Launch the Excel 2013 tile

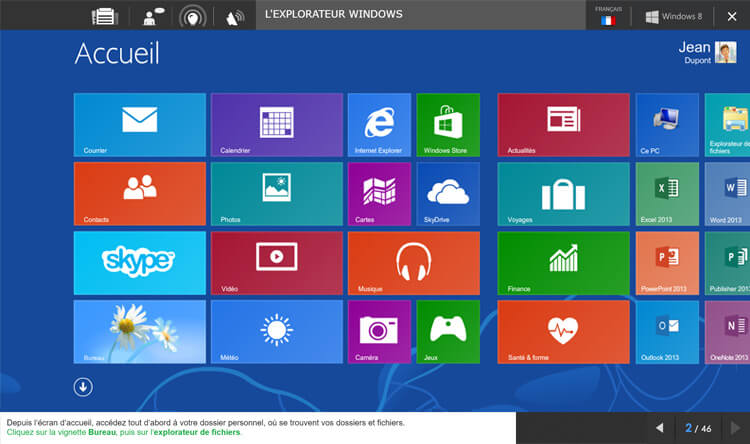[667, 194]
